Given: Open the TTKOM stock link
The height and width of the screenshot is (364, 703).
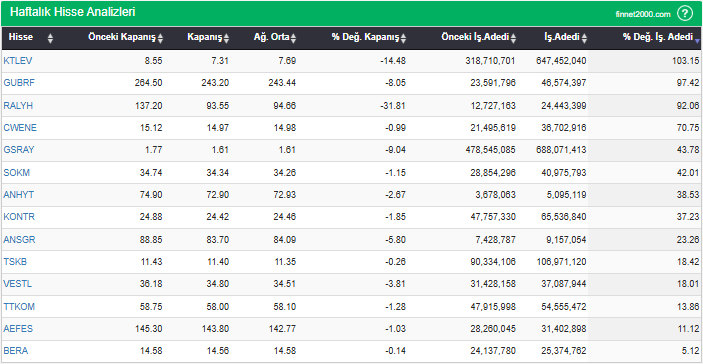Looking at the screenshot, I should [x=19, y=306].
